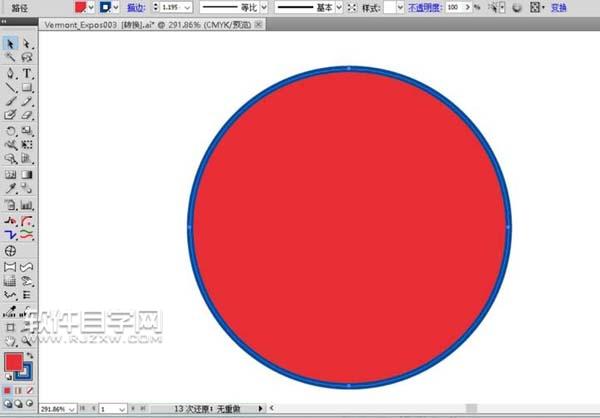Open the stroke color dropdown in control bar
This screenshot has height=418, width=600.
(x=116, y=7)
